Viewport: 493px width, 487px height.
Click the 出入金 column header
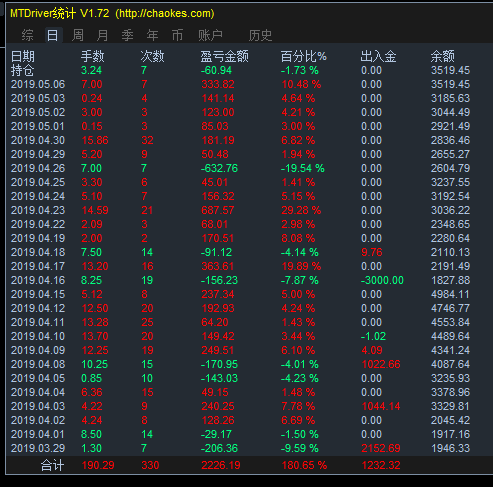tap(378, 56)
